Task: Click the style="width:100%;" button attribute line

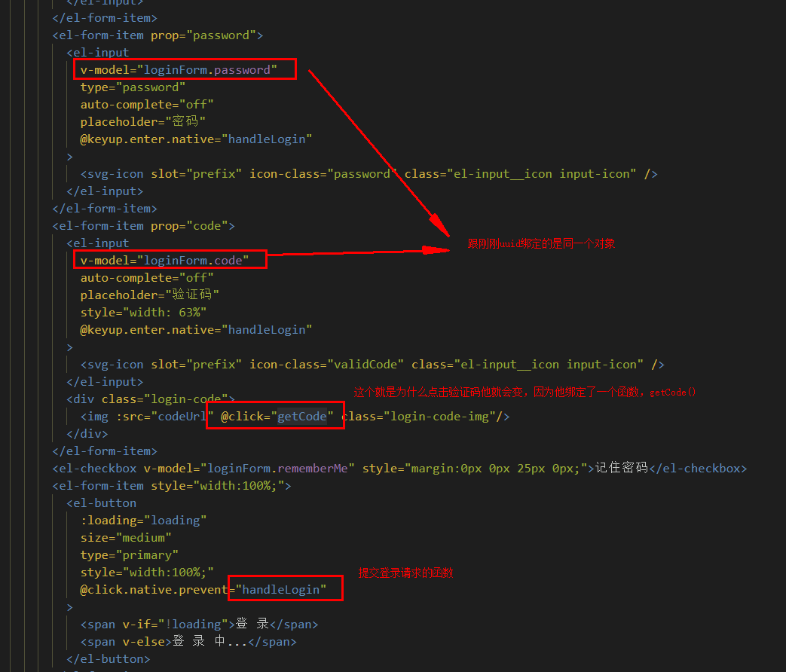Action: [147, 573]
